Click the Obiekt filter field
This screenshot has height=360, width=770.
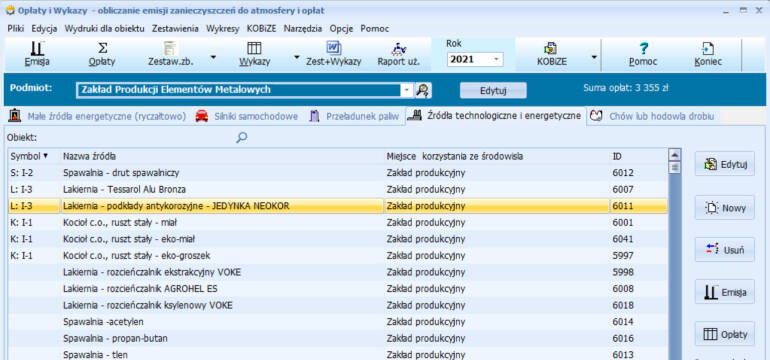tap(137, 138)
